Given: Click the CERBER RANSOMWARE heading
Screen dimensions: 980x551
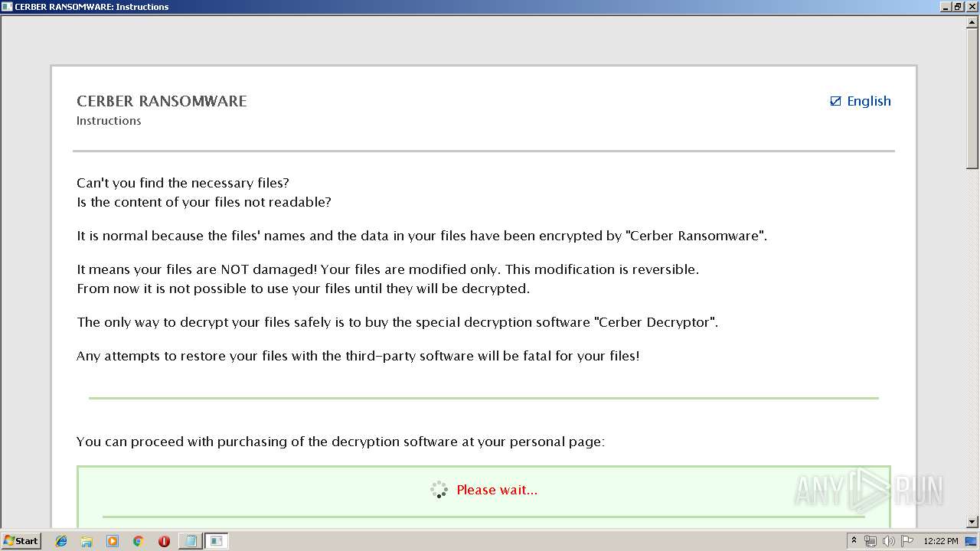Looking at the screenshot, I should tap(162, 101).
